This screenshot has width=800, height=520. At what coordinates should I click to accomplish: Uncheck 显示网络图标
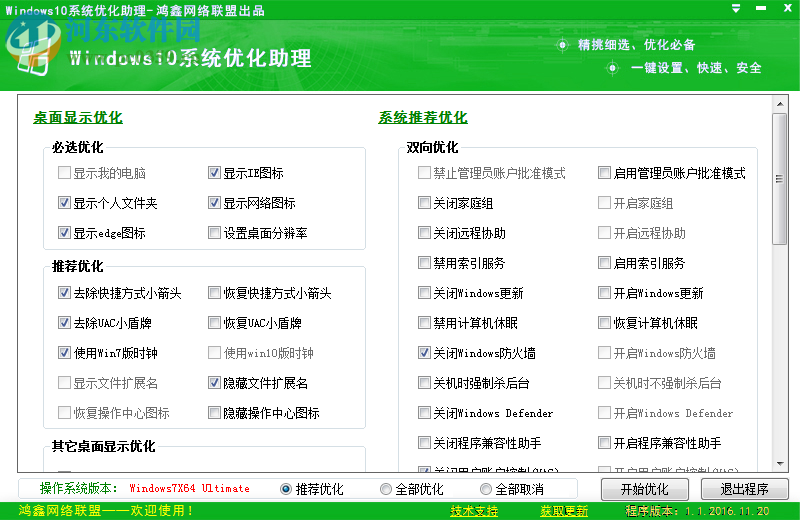(214, 203)
